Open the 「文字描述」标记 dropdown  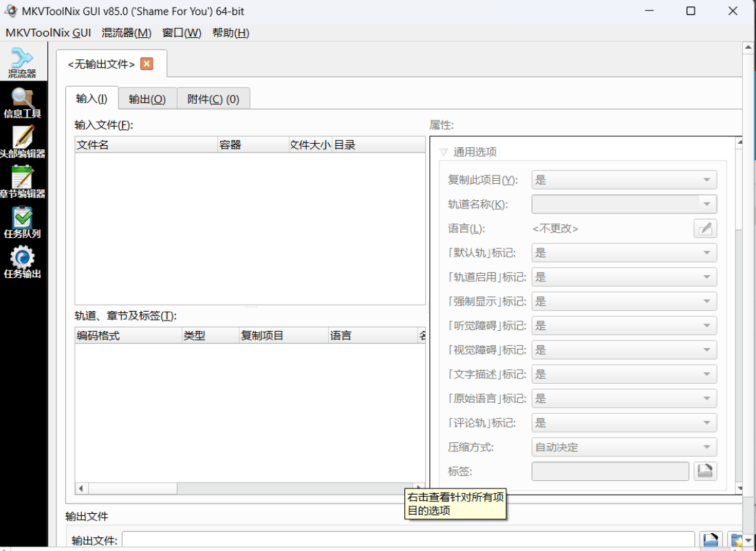(624, 374)
